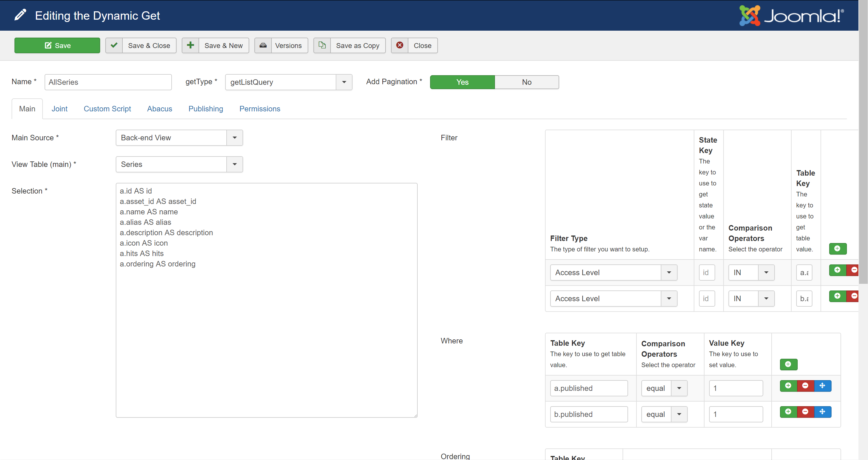Click the Name input field
868x460 pixels.
(x=108, y=82)
